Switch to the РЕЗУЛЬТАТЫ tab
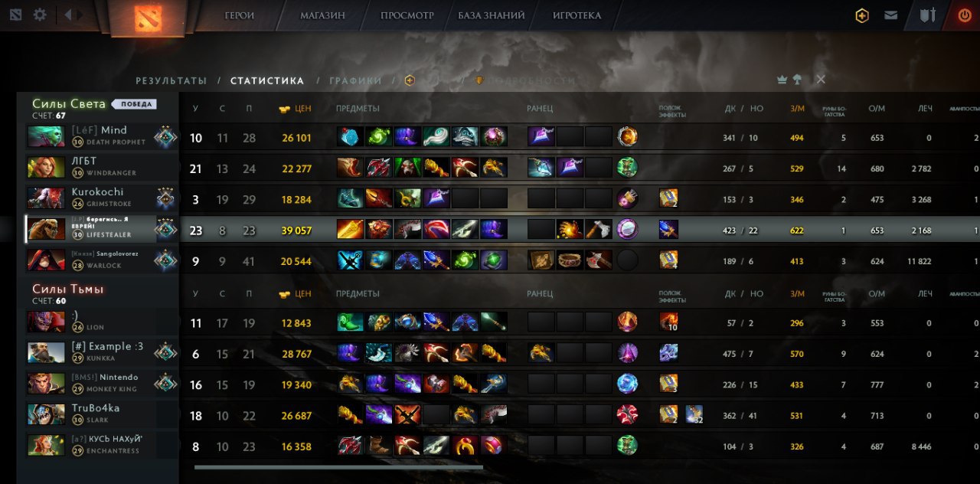Image resolution: width=980 pixels, height=484 pixels. pyautogui.click(x=171, y=80)
